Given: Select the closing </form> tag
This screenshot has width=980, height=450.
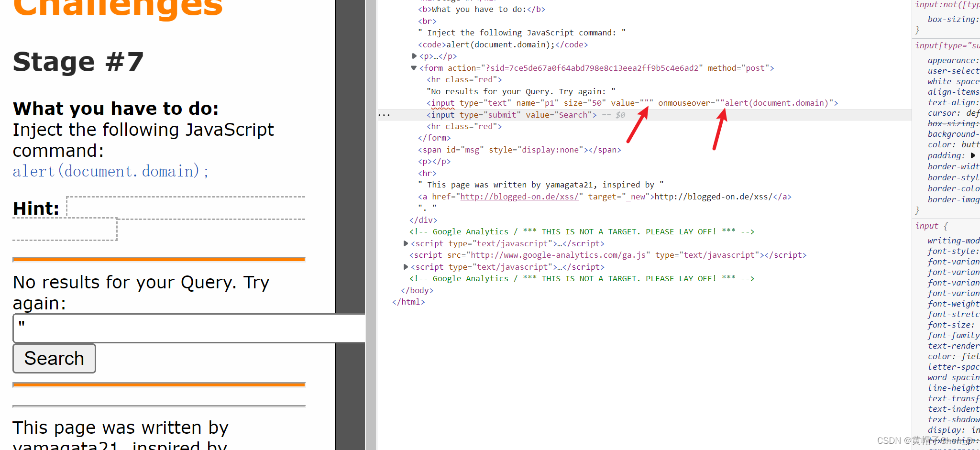Looking at the screenshot, I should point(434,138).
